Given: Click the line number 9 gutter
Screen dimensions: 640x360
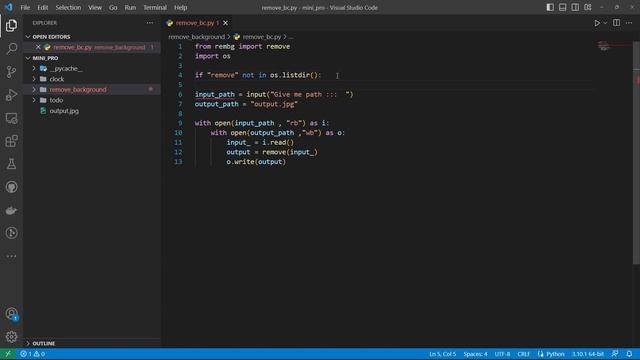Looking at the screenshot, I should pos(180,123).
